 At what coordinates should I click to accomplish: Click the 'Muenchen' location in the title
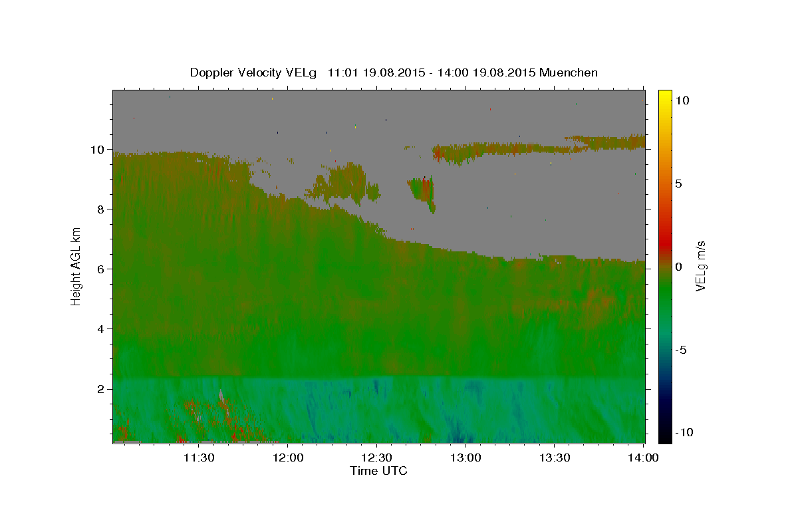click(569, 72)
